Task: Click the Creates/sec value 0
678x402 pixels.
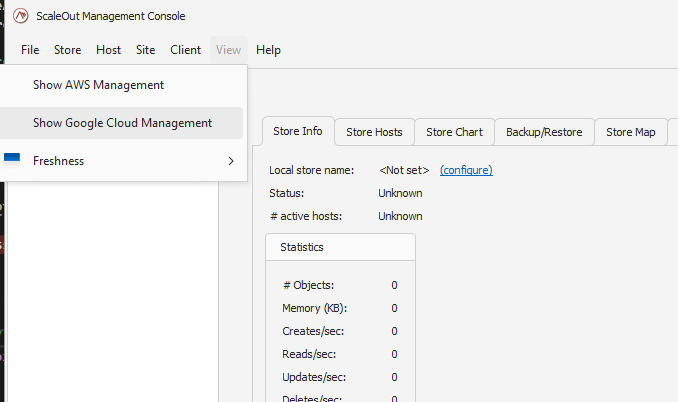Action: tap(394, 331)
